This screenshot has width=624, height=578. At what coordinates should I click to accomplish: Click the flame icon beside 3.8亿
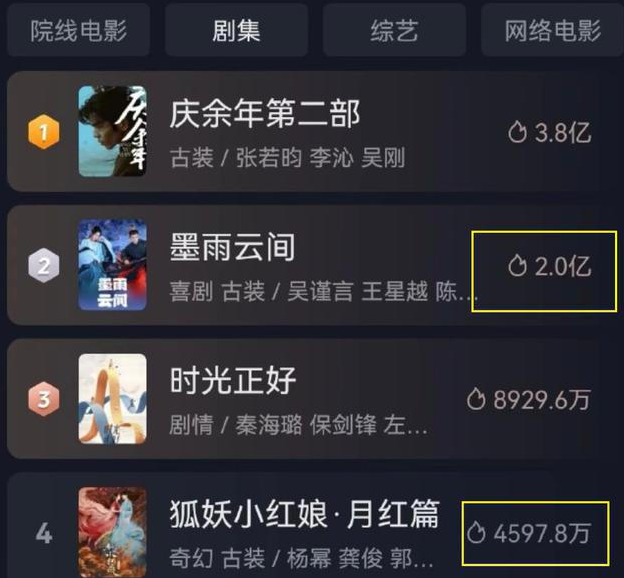click(517, 132)
